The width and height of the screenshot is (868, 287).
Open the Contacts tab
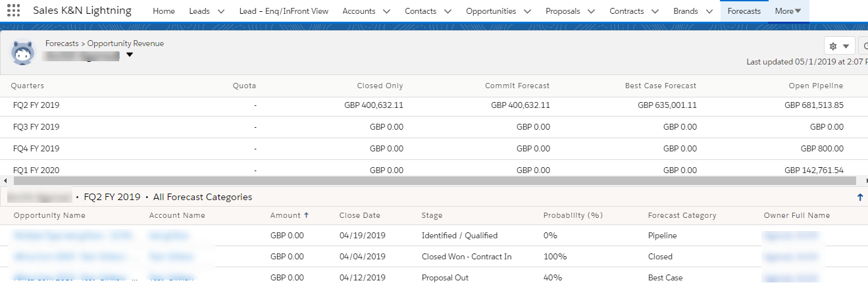421,11
